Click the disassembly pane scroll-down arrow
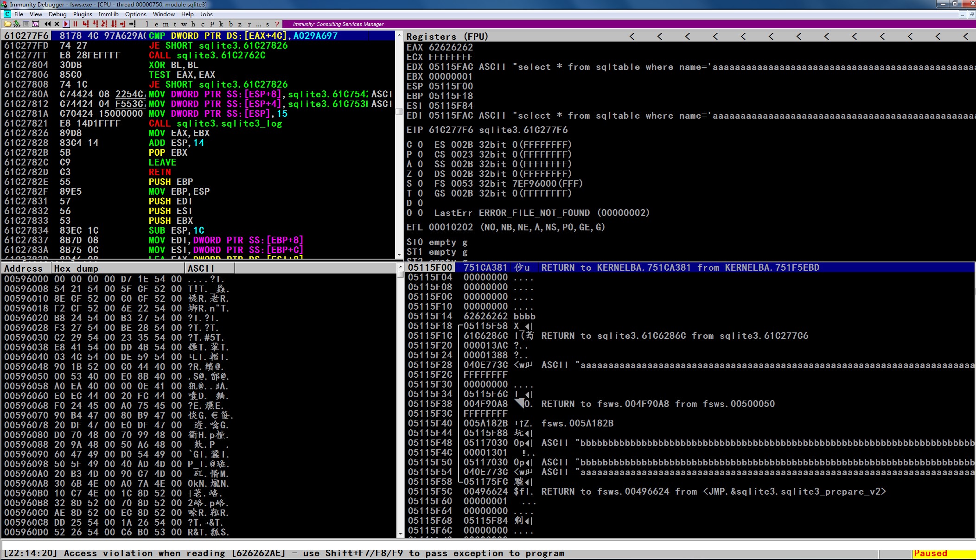This screenshot has height=560, width=976. point(399,255)
